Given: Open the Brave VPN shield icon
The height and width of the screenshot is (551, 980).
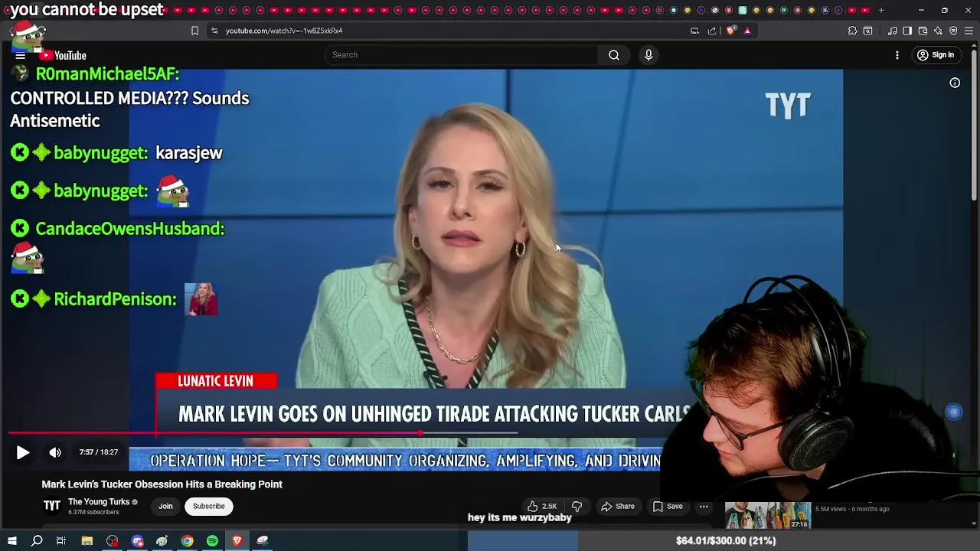Looking at the screenshot, I should pos(953,31).
